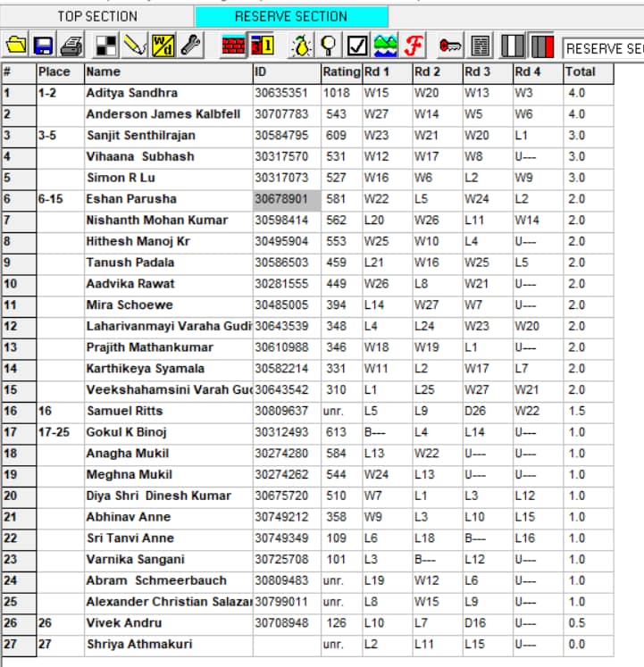Click the yellow pencil icon

135,45
